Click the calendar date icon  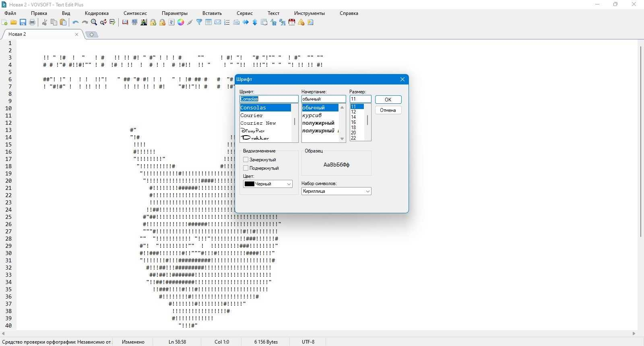(292, 23)
